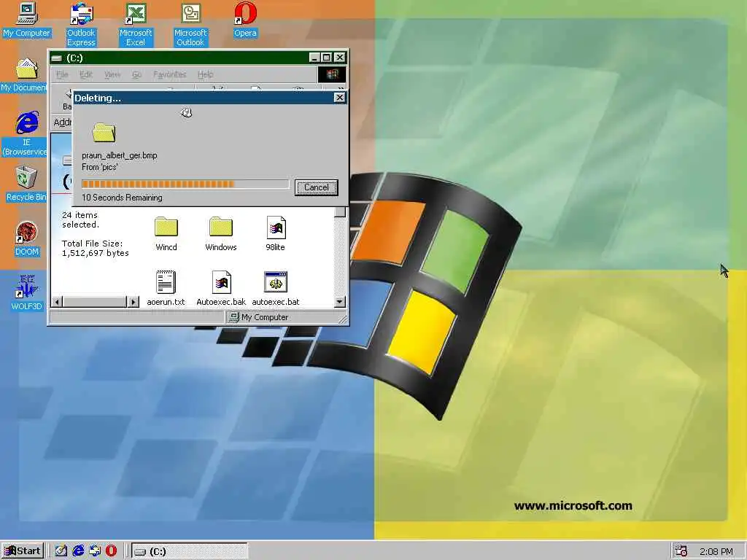Launch Outlook Express from desktop
Viewport: 747px width, 560px height.
[81, 24]
